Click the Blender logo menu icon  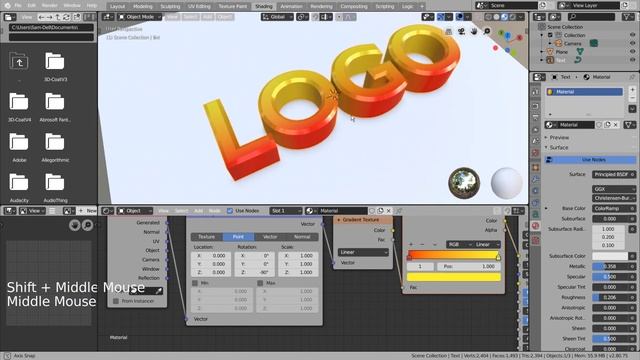click(7, 6)
